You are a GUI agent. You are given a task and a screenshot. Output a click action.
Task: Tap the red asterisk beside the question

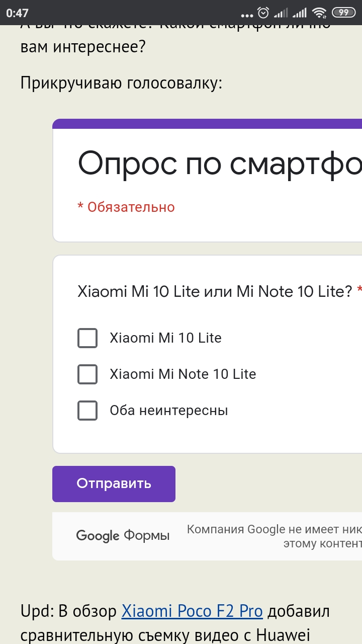(359, 291)
